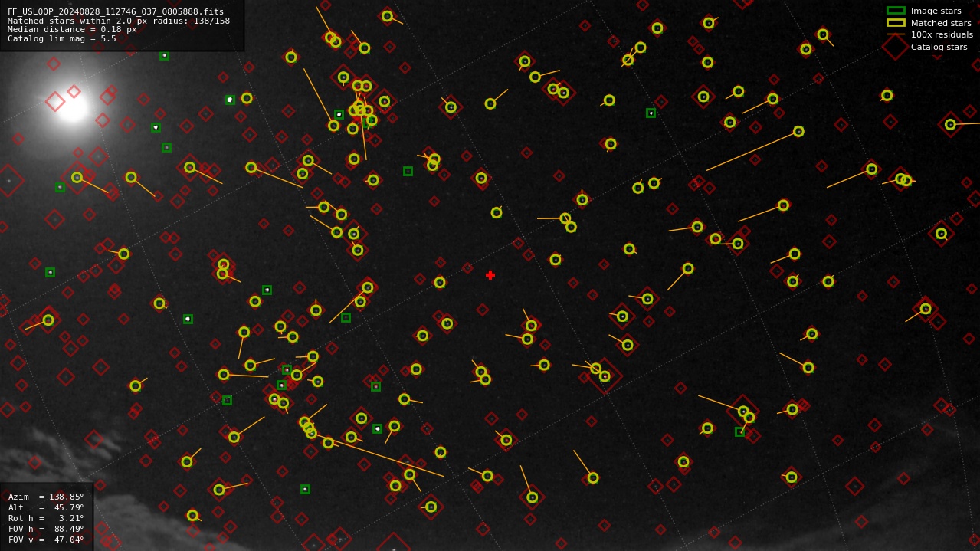Image resolution: width=980 pixels, height=551 pixels.
Task: Select the '100x residuals' legend label
Action: point(942,34)
